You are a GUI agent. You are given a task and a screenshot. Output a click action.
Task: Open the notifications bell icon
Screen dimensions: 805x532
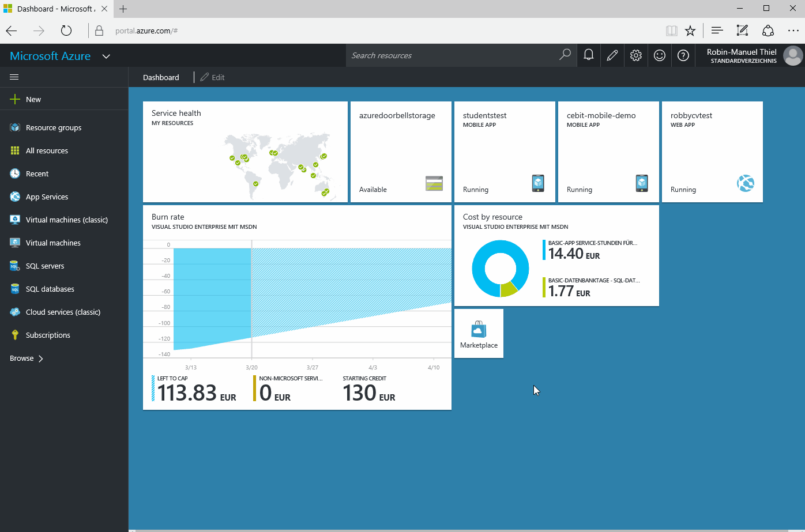coord(588,55)
